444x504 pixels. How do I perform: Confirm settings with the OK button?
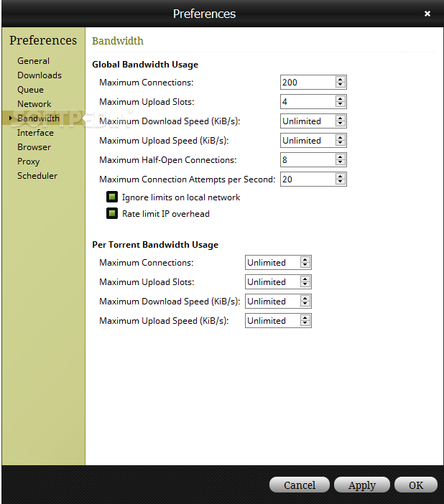click(416, 485)
